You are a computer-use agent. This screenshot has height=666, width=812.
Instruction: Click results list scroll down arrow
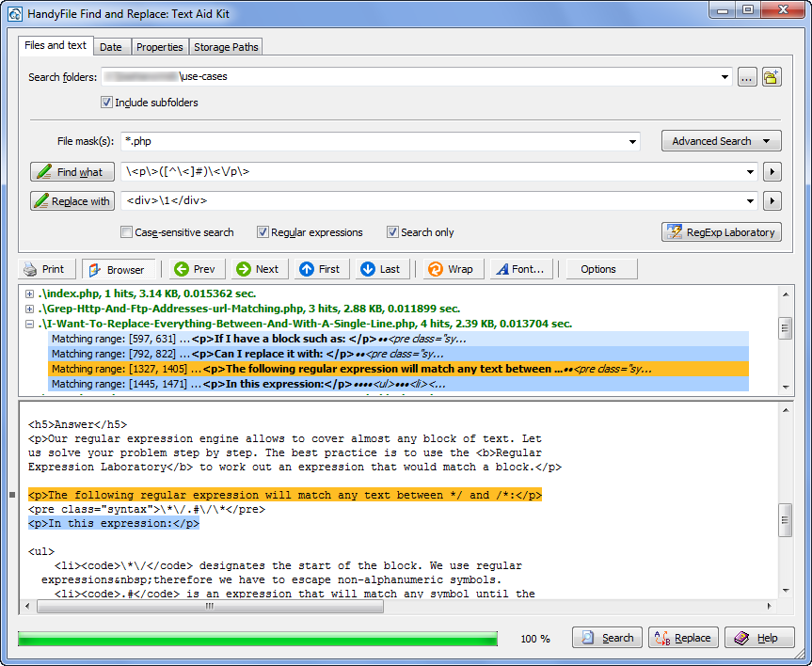tap(785, 388)
